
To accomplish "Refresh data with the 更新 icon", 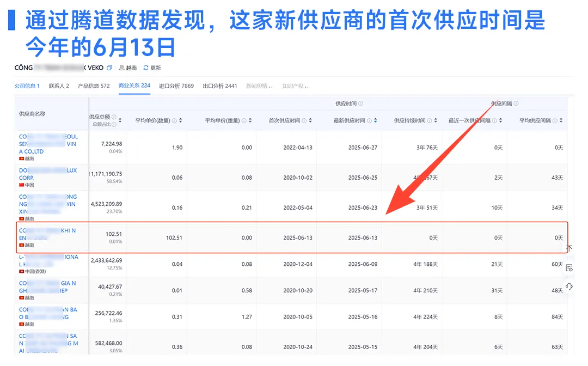I will coord(146,68).
